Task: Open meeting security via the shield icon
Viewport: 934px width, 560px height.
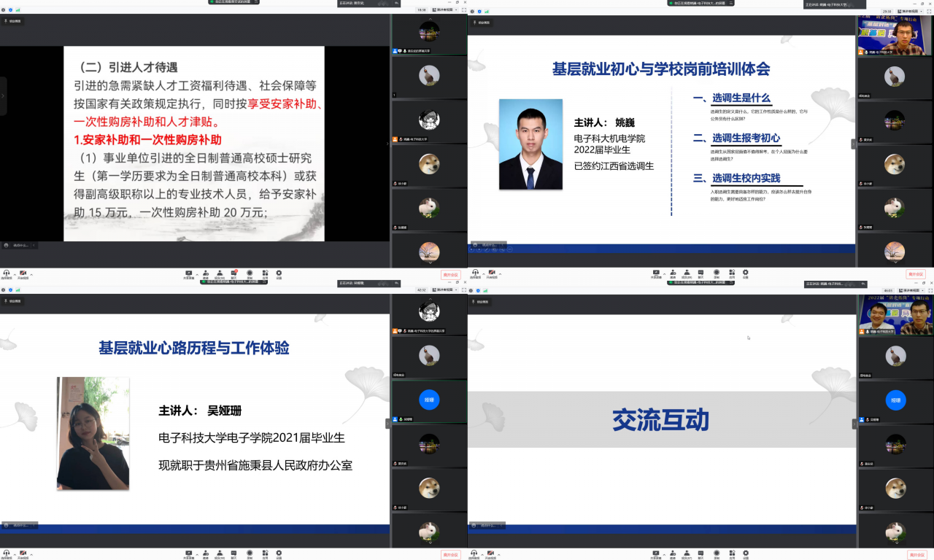Action: pyautogui.click(x=10, y=10)
